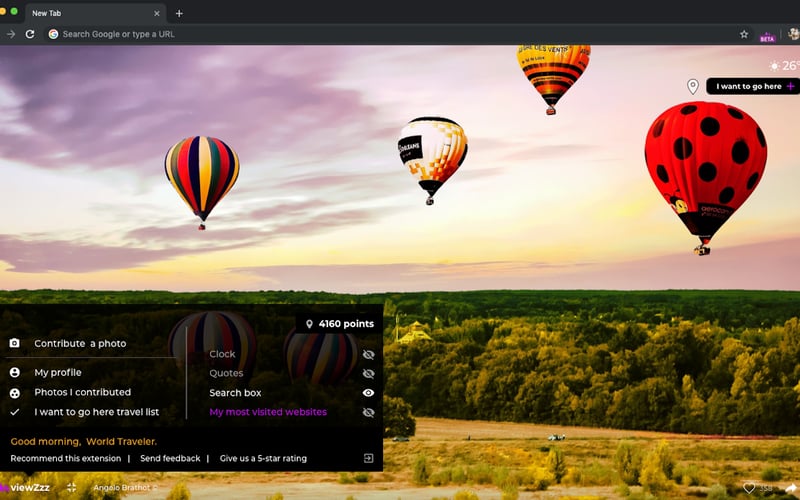Click the green macOS window maximize button
This screenshot has width=800, height=500.
click(14, 11)
